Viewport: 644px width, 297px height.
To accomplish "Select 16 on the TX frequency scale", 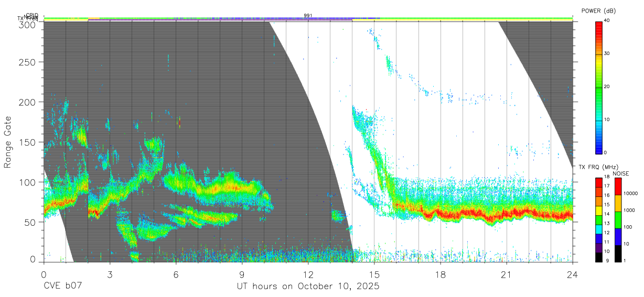I will (607, 195).
